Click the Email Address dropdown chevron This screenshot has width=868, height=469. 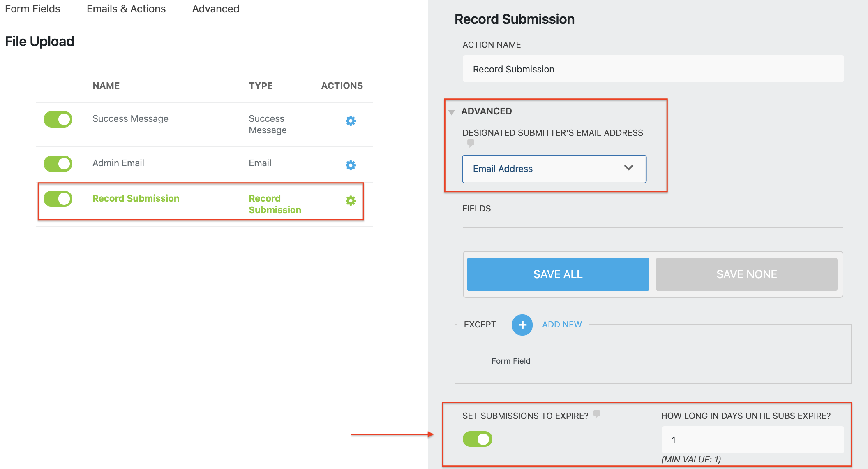628,168
